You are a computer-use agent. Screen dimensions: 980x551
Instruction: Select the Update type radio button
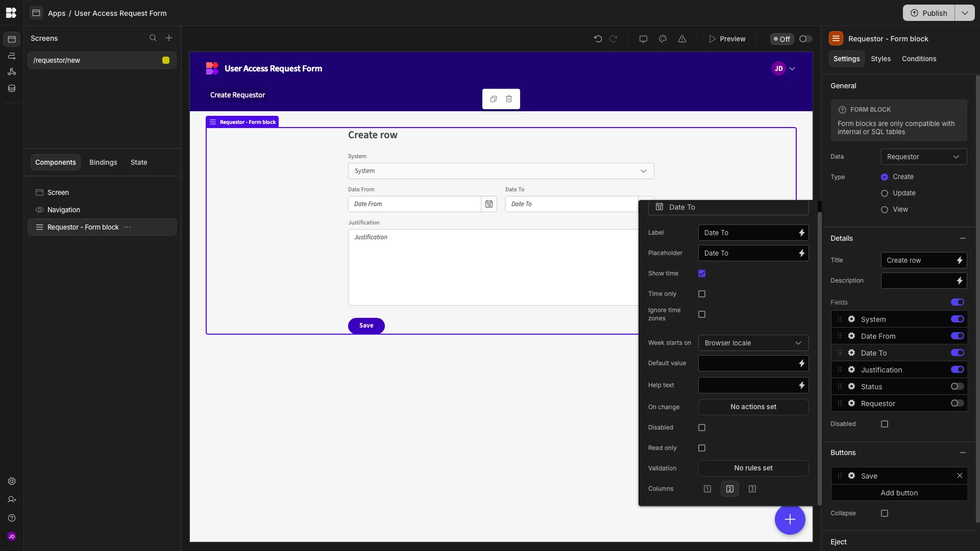click(x=885, y=193)
